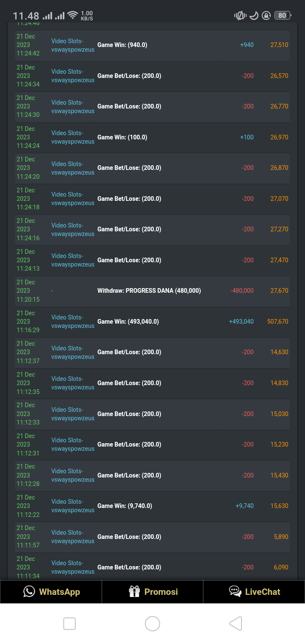Open the WhatsApp contact tab
The width and height of the screenshot is (305, 644).
point(51,591)
